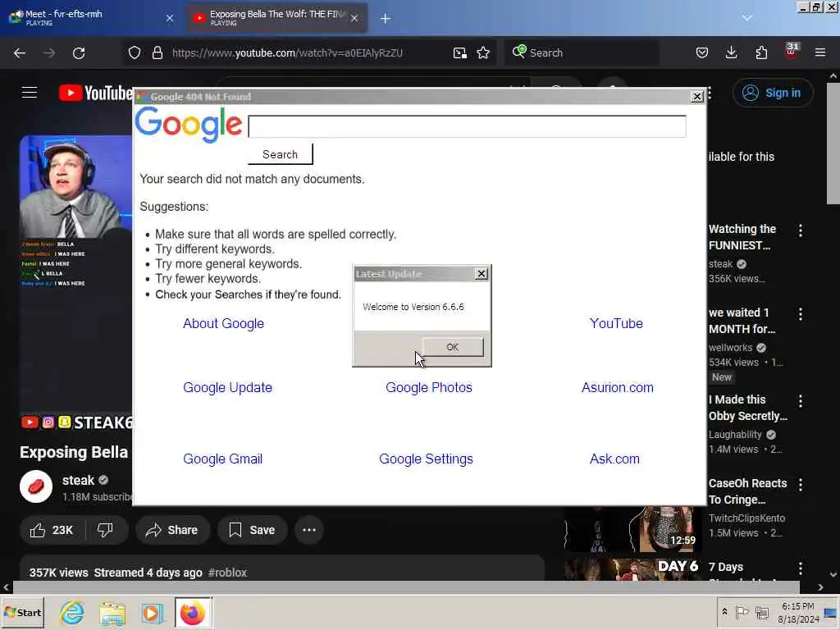
Task: Like the video with 23K likes
Action: click(52, 530)
